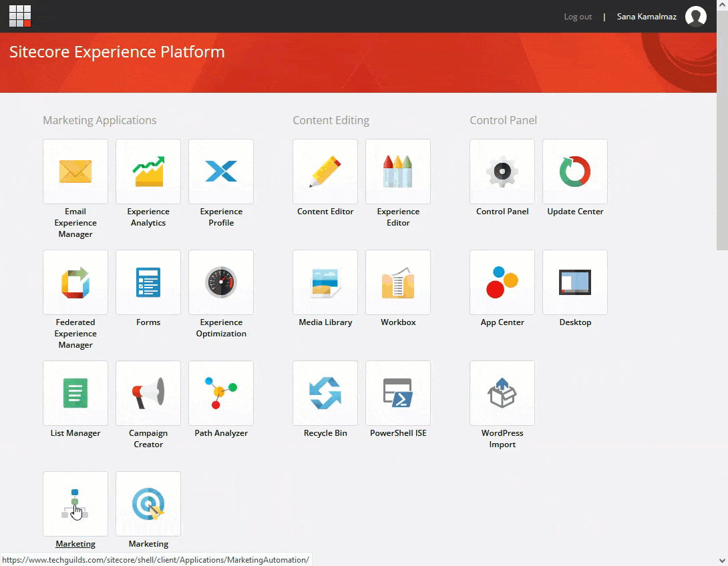The image size is (728, 566).
Task: Click the Sitecore Experience Platform title
Action: (x=117, y=52)
